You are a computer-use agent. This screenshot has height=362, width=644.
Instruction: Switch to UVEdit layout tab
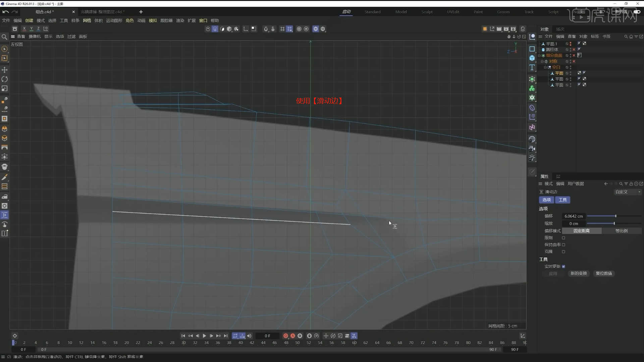(x=453, y=12)
